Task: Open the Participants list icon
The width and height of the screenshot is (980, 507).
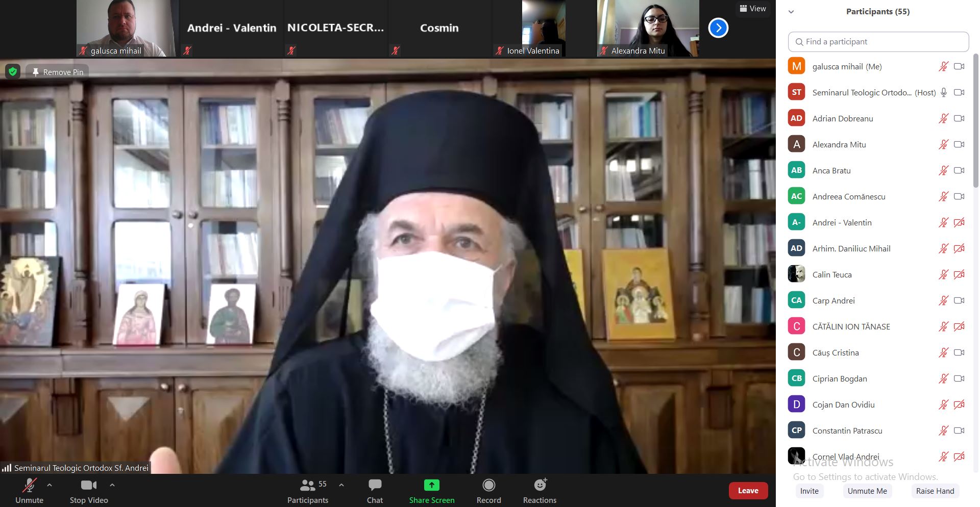Action: coord(307,485)
